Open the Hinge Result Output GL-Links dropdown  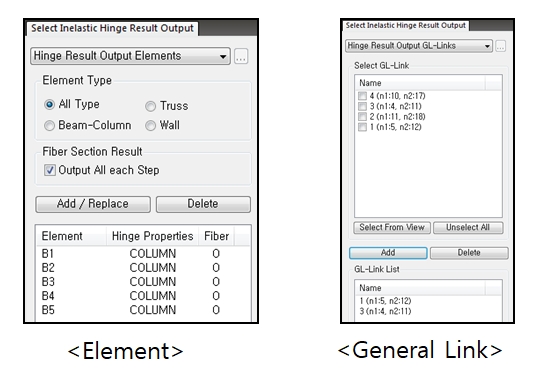(419, 46)
